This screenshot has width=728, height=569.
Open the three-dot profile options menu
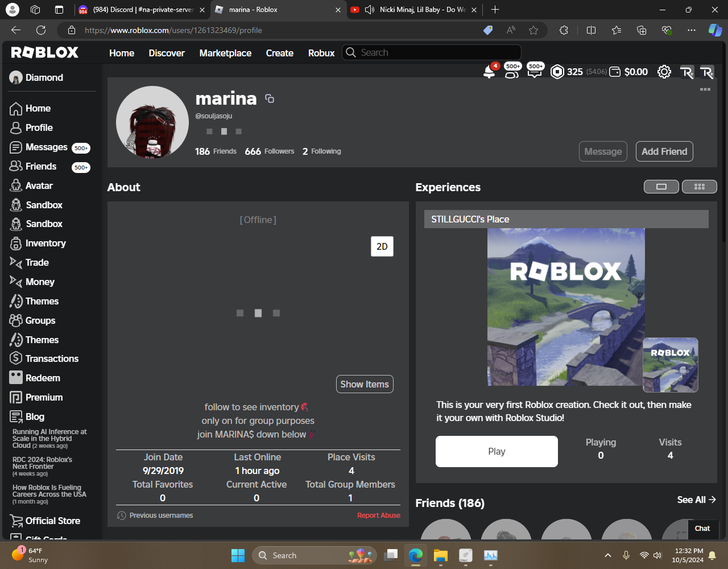(x=705, y=89)
